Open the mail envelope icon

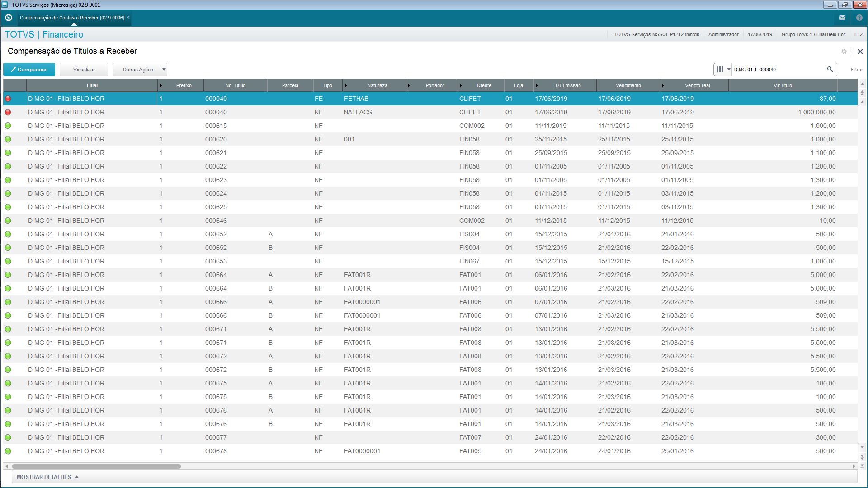(842, 18)
